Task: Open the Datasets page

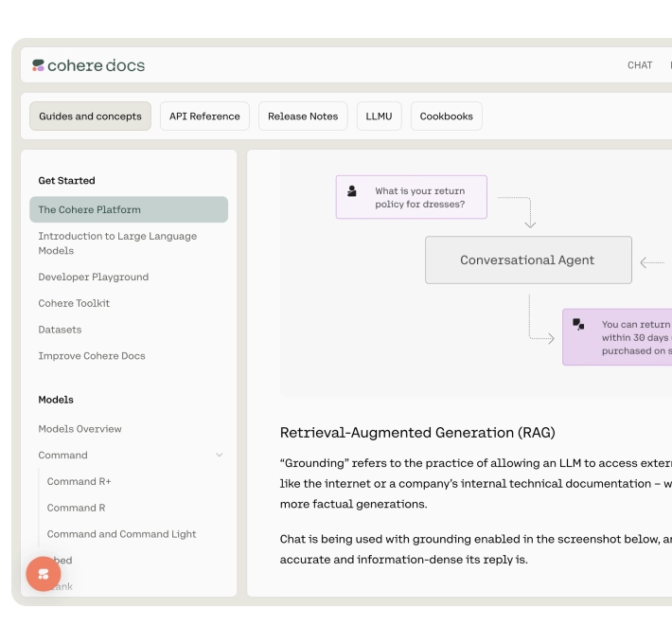Action: click(60, 330)
